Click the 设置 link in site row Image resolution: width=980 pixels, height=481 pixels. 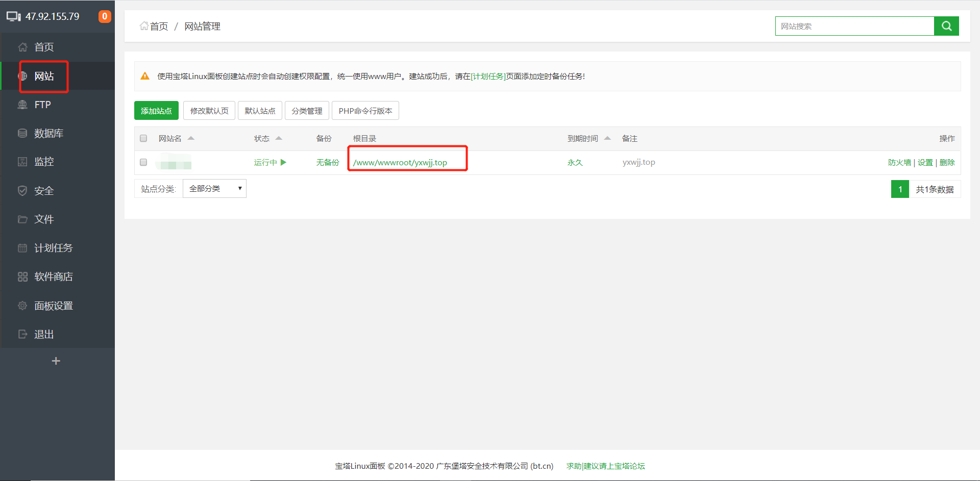pos(925,162)
